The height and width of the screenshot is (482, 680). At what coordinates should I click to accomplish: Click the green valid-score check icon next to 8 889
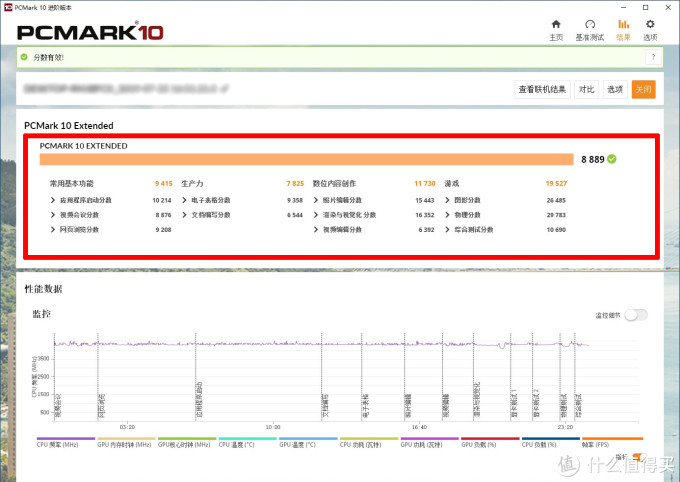pos(612,159)
